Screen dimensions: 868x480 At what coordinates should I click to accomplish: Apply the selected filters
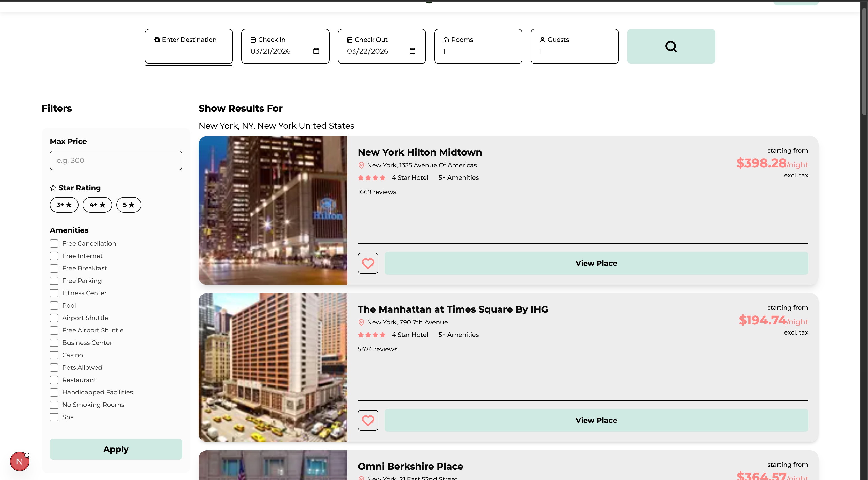(116, 449)
